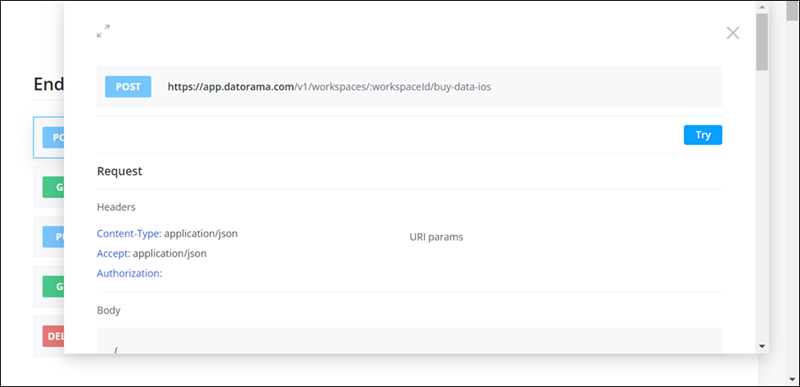The width and height of the screenshot is (800, 387).
Task: Click the Body label
Action: (109, 310)
